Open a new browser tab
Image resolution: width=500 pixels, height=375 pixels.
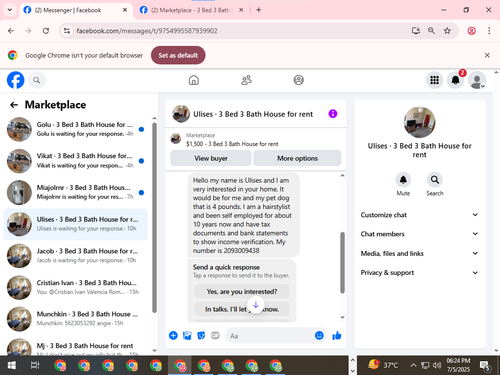[259, 10]
